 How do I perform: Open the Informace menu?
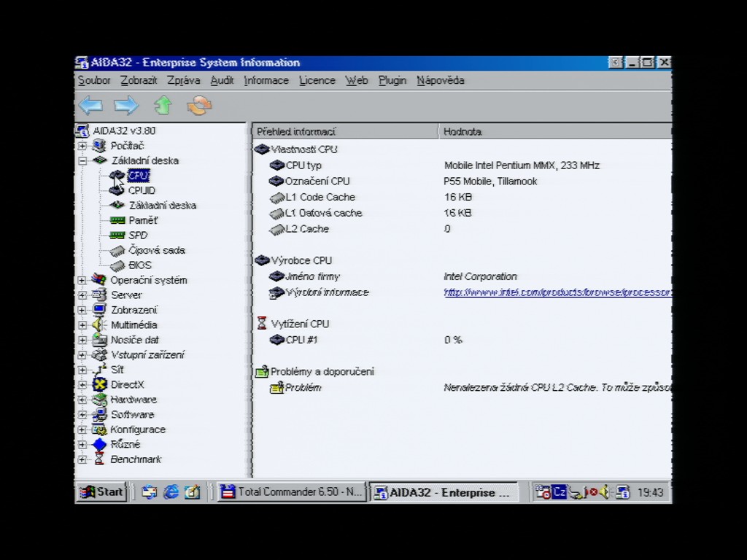tap(266, 80)
